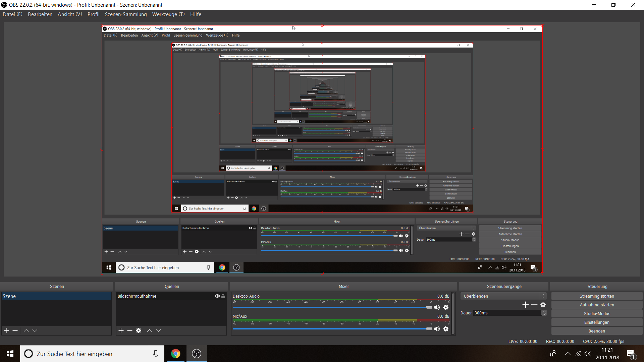Open Mic/Aux settings gear
The height and width of the screenshot is (362, 644).
(446, 329)
